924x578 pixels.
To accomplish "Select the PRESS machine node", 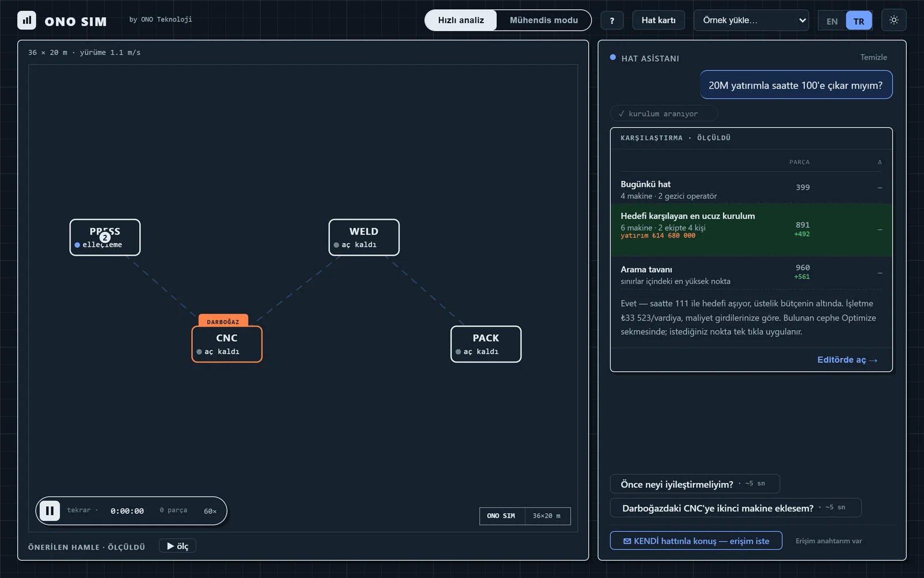I will point(105,238).
